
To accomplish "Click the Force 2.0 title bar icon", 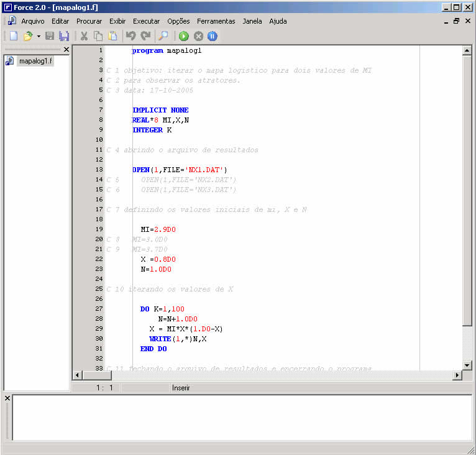I will pos(8,7).
